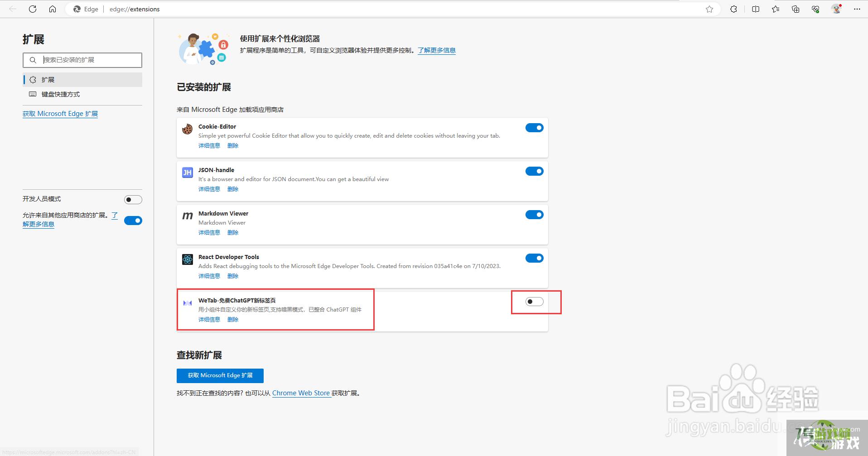
Task: Open React Developer Tools 详细信息
Action: tap(209, 276)
